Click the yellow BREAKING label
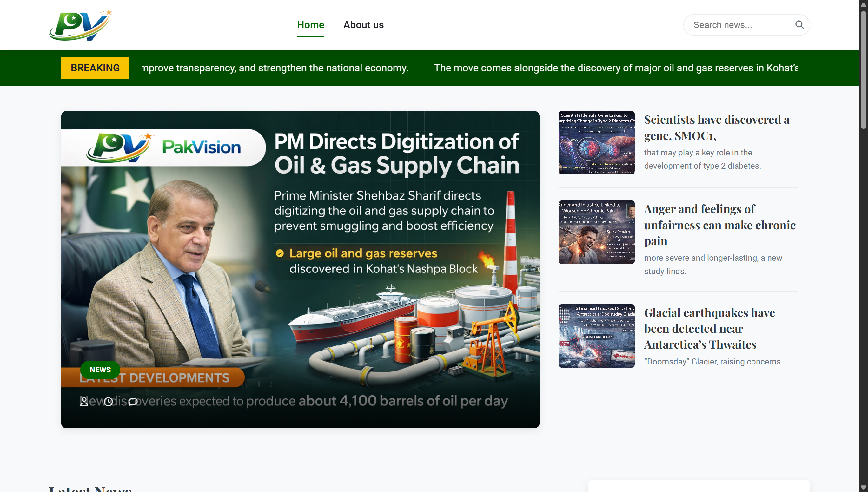Viewport: 868px width, 492px height. 95,68
